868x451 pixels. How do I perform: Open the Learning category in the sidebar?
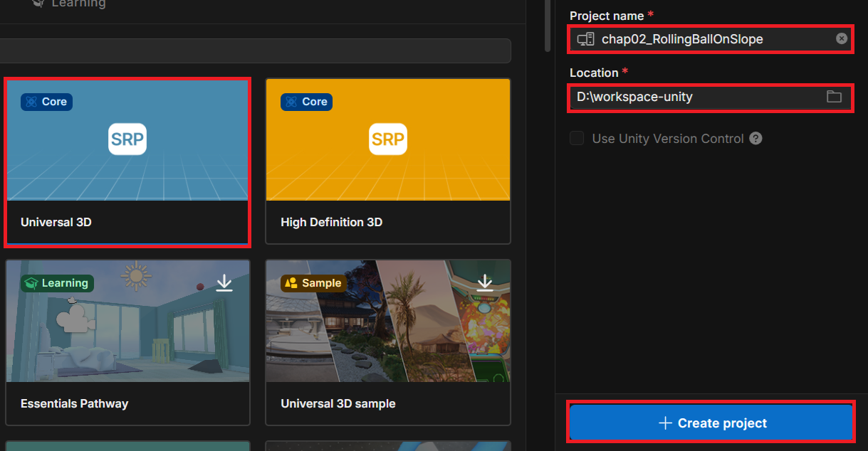70,4
